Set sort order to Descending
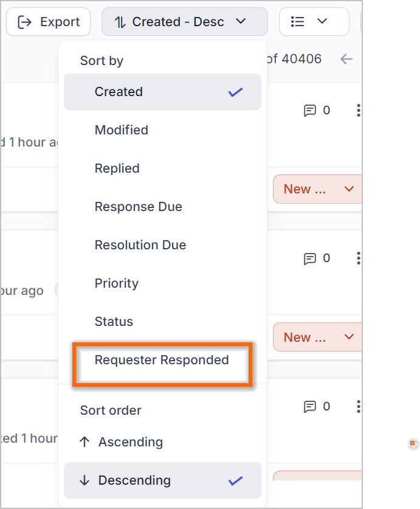The image size is (420, 509). click(162, 480)
